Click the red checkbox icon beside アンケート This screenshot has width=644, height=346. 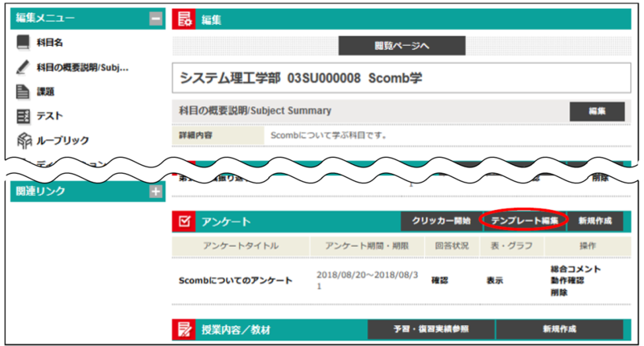click(184, 220)
